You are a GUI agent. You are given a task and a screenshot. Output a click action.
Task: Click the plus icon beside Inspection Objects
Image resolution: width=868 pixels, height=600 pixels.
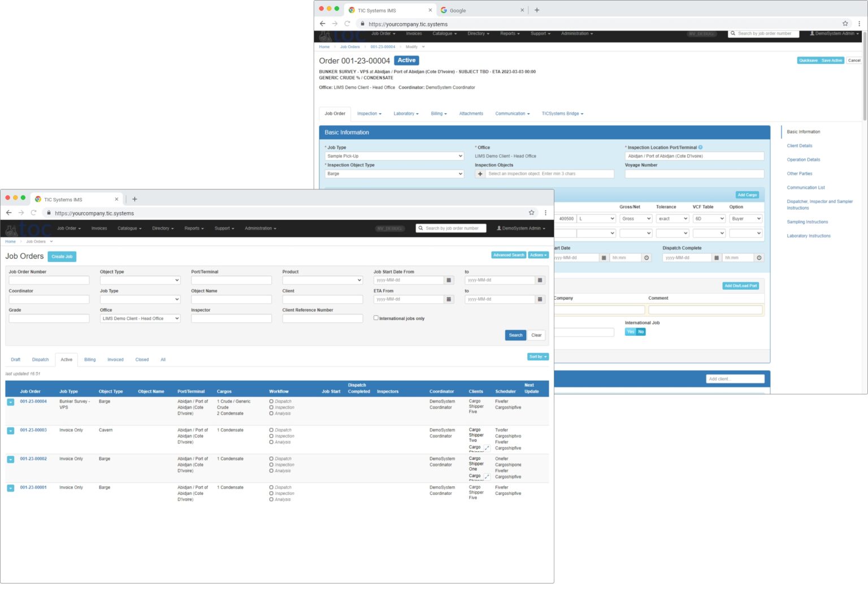pyautogui.click(x=480, y=174)
